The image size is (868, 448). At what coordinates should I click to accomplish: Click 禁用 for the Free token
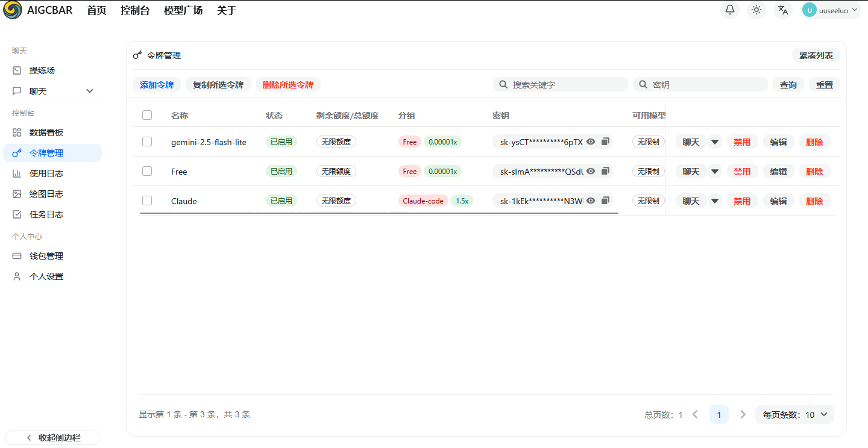coord(742,172)
